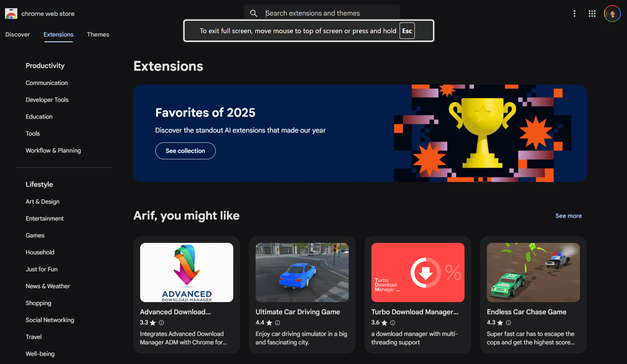Open the See more link
This screenshot has width=627, height=364.
[568, 216]
